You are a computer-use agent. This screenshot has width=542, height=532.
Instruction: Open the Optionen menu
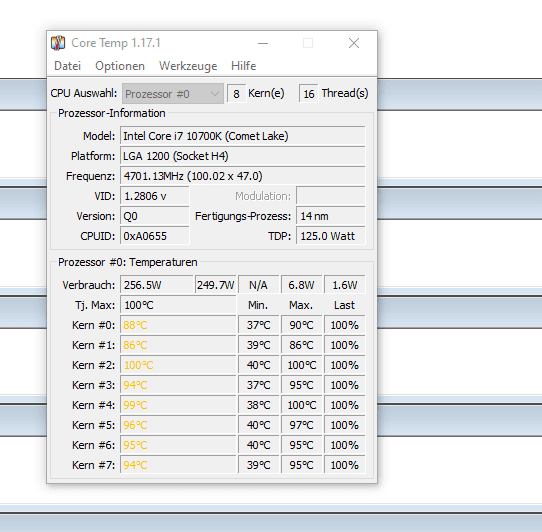120,66
